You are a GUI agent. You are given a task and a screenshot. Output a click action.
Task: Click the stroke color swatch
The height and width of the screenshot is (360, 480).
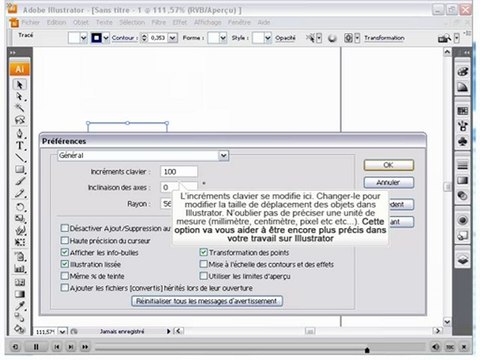pos(96,38)
